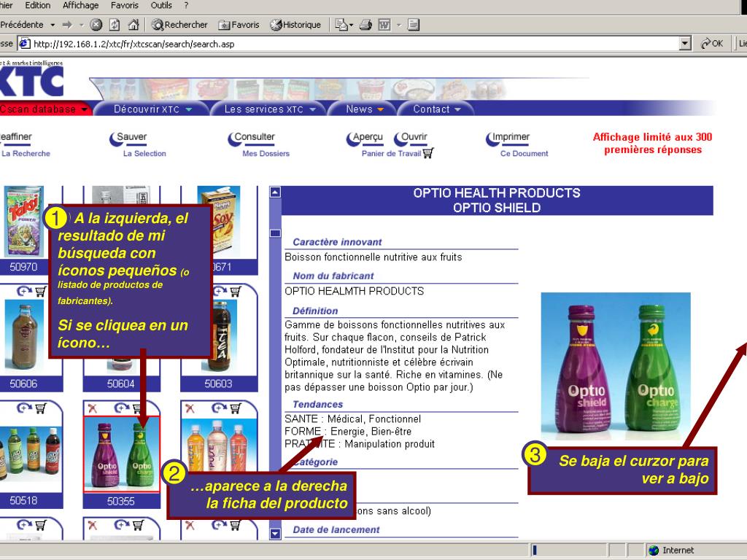747x560 pixels.
Task: Click the zoom icon above product 50603
Action: pyautogui.click(x=219, y=290)
